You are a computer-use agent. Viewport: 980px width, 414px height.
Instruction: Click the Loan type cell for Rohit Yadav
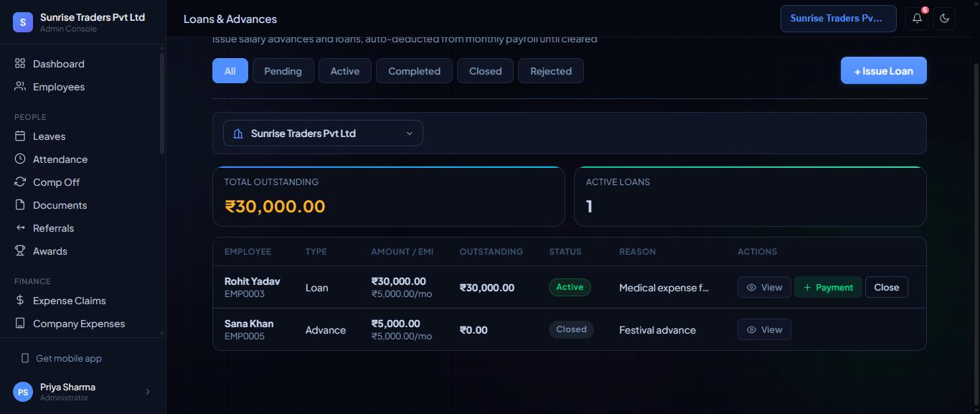point(317,288)
